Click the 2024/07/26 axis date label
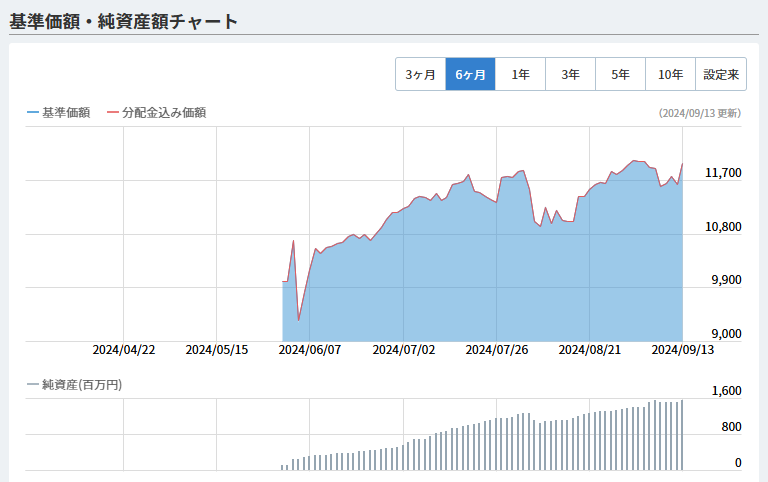 497,350
